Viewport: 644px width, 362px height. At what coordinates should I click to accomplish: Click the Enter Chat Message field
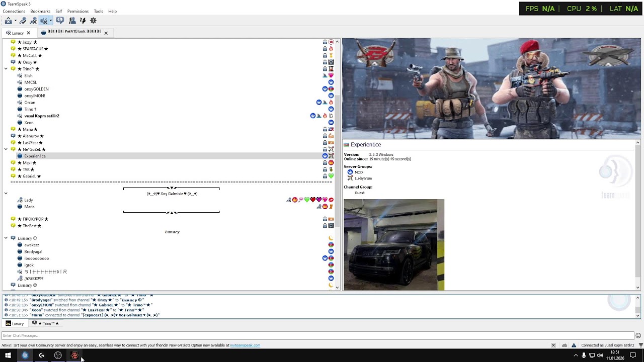click(x=317, y=336)
